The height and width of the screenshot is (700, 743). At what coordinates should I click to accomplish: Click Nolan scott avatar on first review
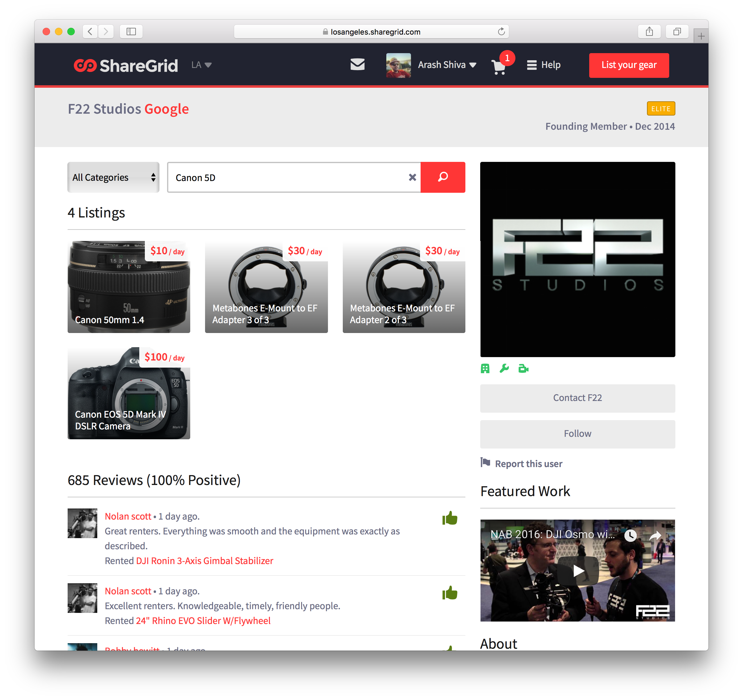pyautogui.click(x=82, y=523)
